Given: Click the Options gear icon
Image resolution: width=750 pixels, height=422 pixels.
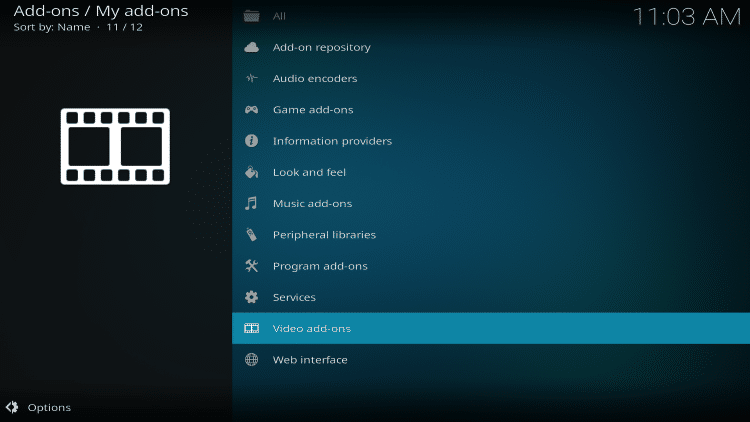Looking at the screenshot, I should (x=12, y=407).
